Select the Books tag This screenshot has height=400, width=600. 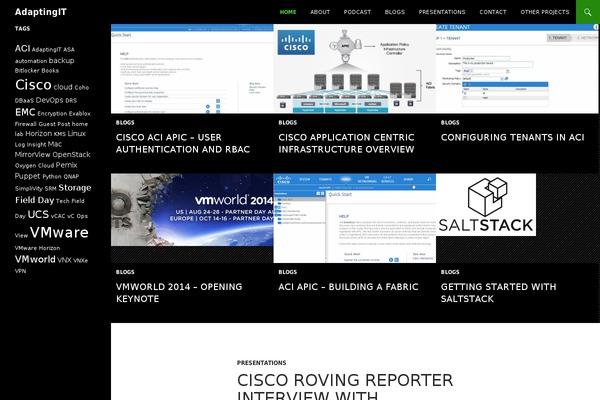tap(50, 70)
